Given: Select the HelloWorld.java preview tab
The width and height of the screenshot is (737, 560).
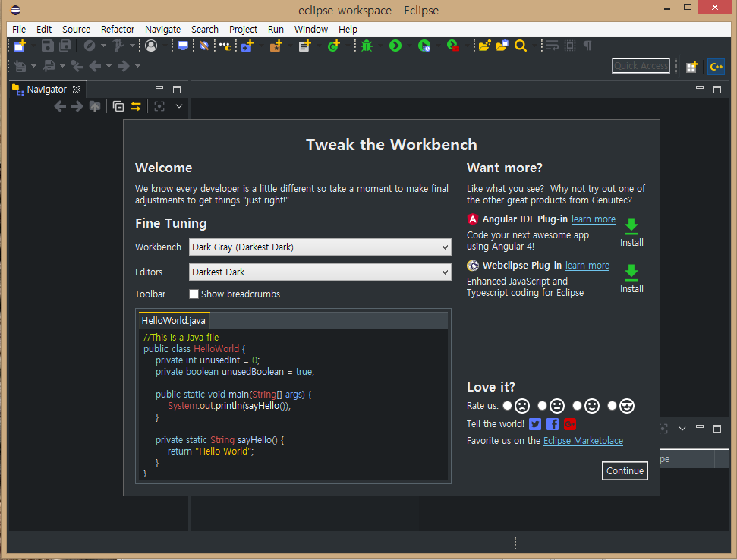Looking at the screenshot, I should [174, 321].
